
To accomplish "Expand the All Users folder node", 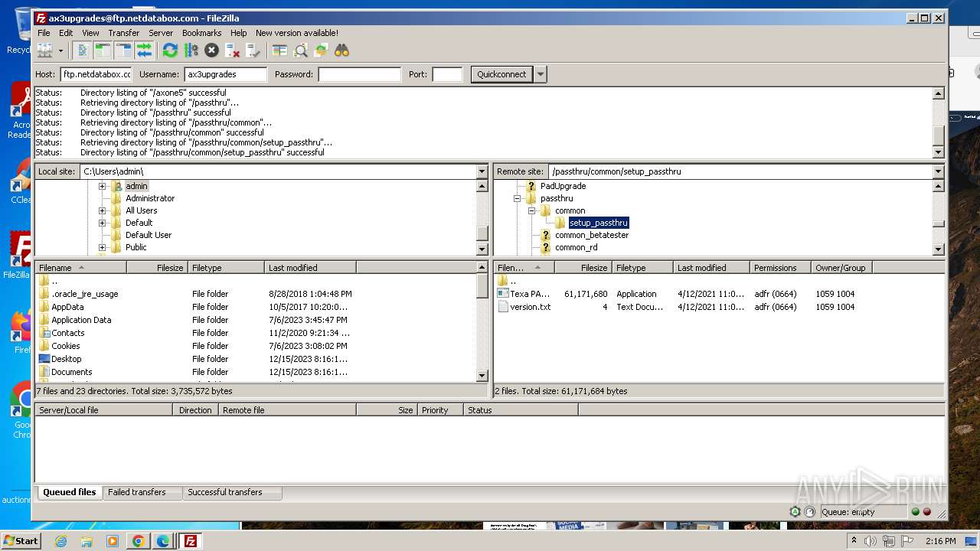I will pyautogui.click(x=102, y=210).
